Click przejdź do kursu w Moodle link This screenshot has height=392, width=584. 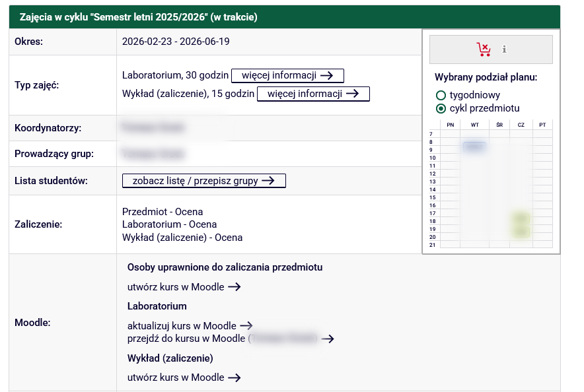point(231,339)
